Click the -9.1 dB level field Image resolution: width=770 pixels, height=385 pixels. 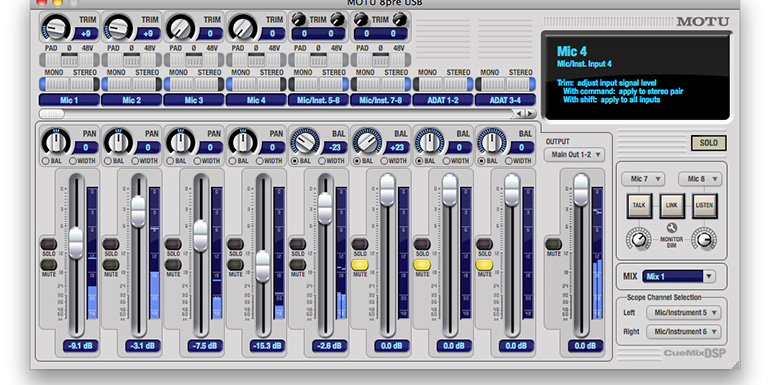pyautogui.click(x=81, y=346)
